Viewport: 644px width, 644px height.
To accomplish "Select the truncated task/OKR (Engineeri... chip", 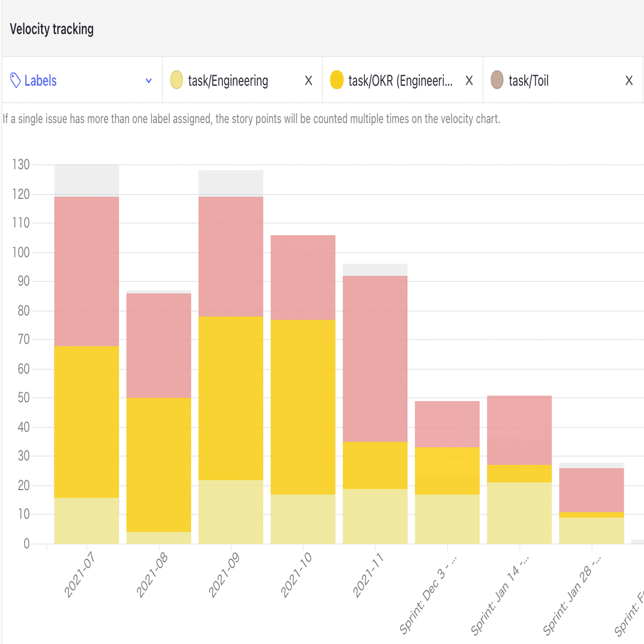I will (401, 80).
